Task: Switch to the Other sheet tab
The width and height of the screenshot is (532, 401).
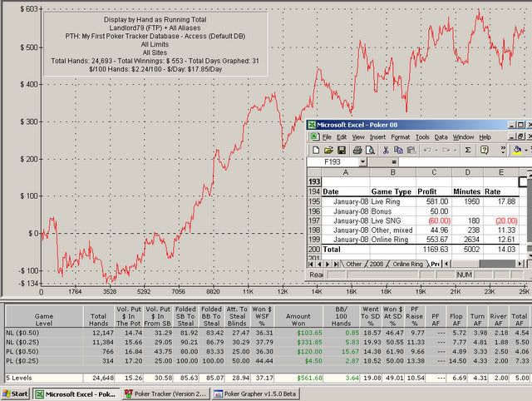Action: (x=353, y=264)
